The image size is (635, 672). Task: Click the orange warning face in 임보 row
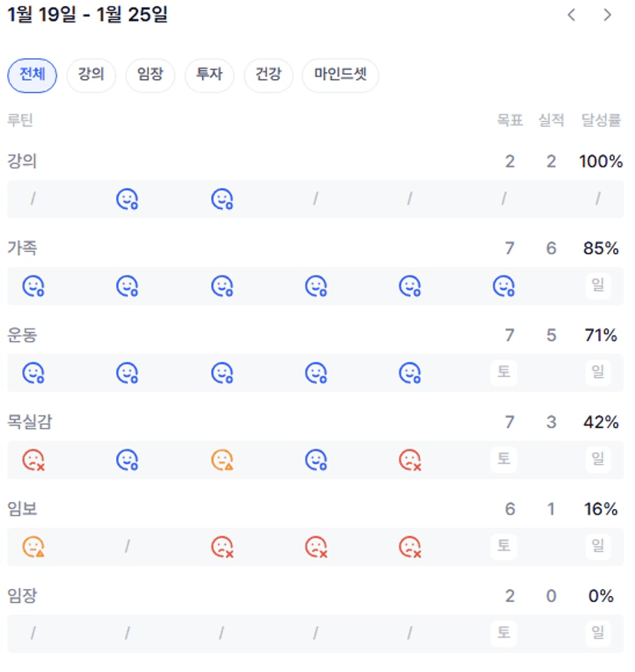32,547
